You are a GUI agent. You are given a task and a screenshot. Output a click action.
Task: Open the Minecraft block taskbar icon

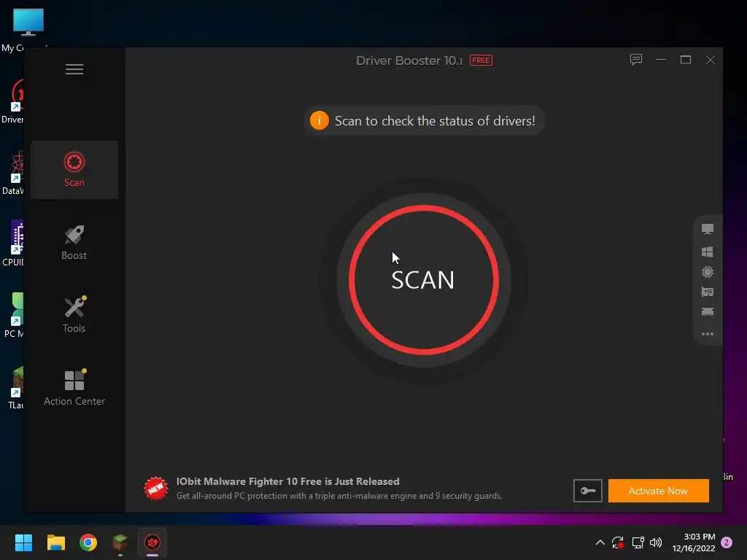[x=120, y=542]
